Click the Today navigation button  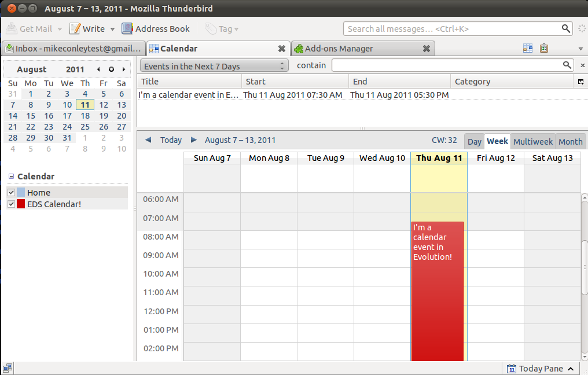tap(171, 140)
